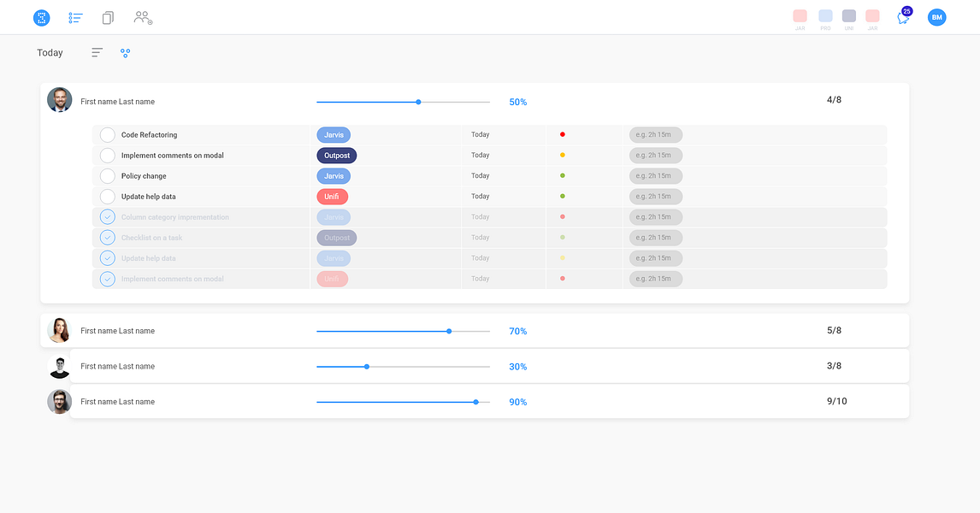Open notifications bell with 25 badge
The width and height of the screenshot is (980, 513).
coord(904,17)
